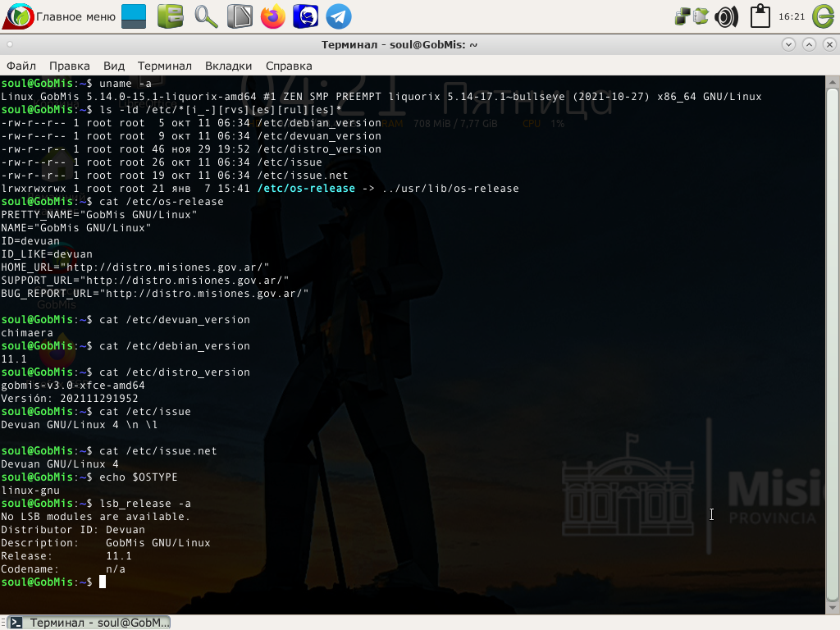Click the green-arrow removable drive tray icon
Image resolution: width=840 pixels, height=630 pixels.
(701, 16)
